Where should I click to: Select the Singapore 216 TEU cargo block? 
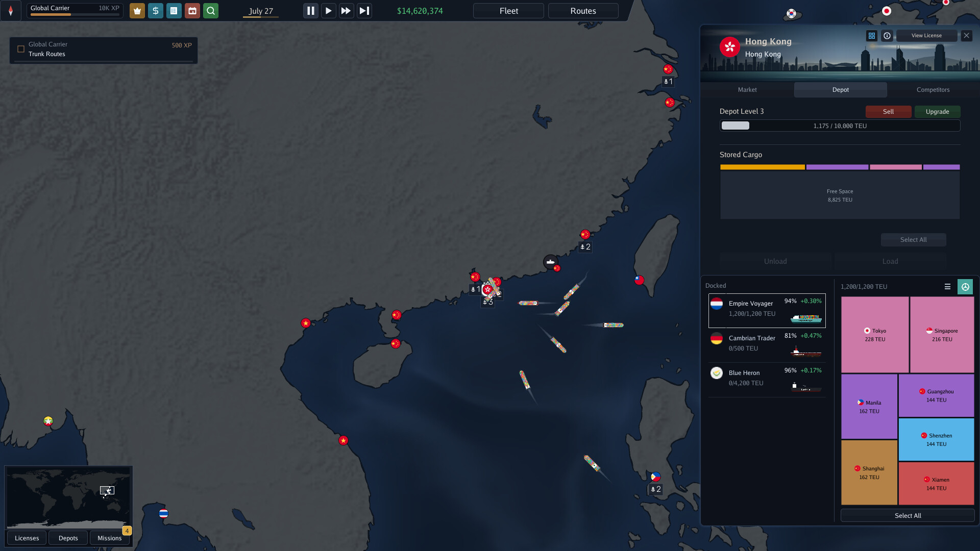click(x=942, y=335)
